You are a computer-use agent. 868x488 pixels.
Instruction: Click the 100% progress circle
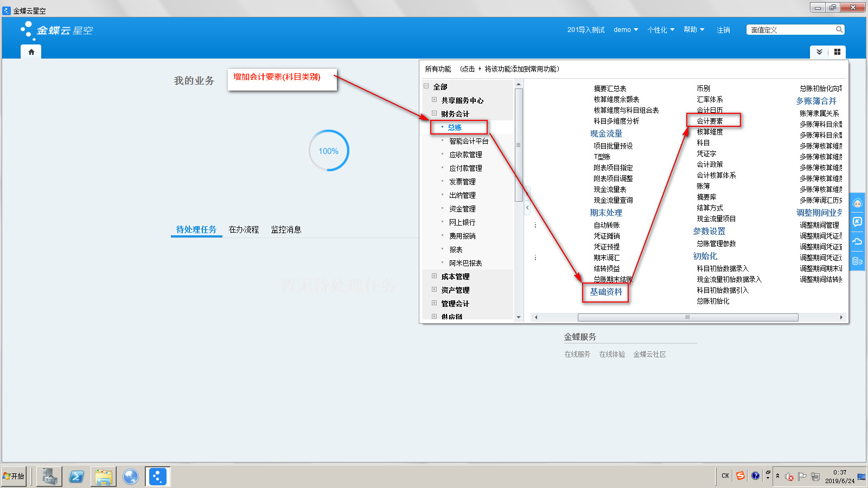point(328,151)
